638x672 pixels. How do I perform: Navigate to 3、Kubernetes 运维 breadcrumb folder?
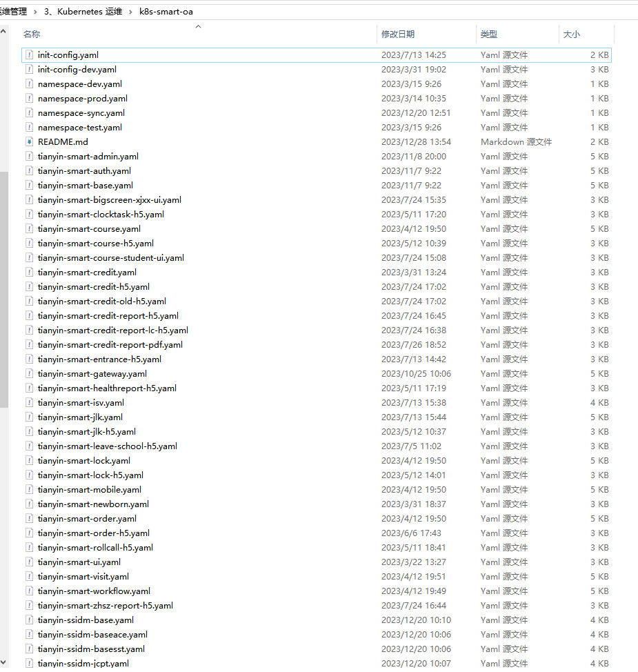pos(83,12)
